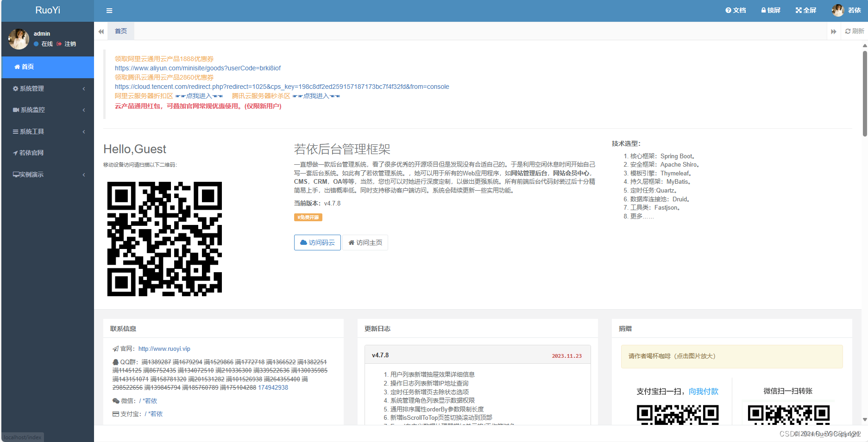
Task: Click the 若依 user avatar in top bar
Action: click(x=838, y=10)
